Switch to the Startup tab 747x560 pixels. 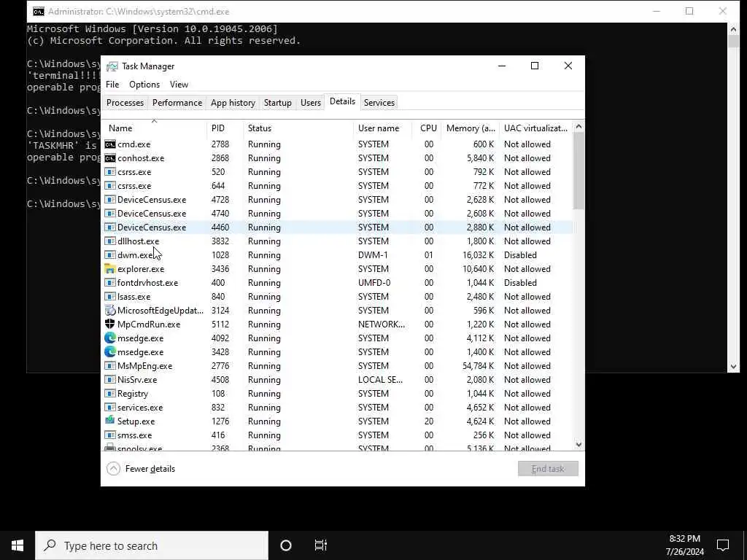tap(278, 103)
